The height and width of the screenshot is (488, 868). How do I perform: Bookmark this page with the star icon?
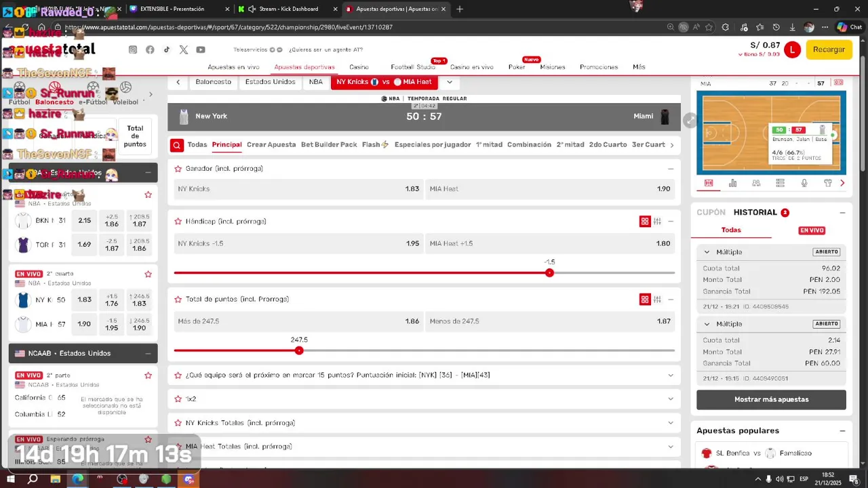tap(709, 27)
